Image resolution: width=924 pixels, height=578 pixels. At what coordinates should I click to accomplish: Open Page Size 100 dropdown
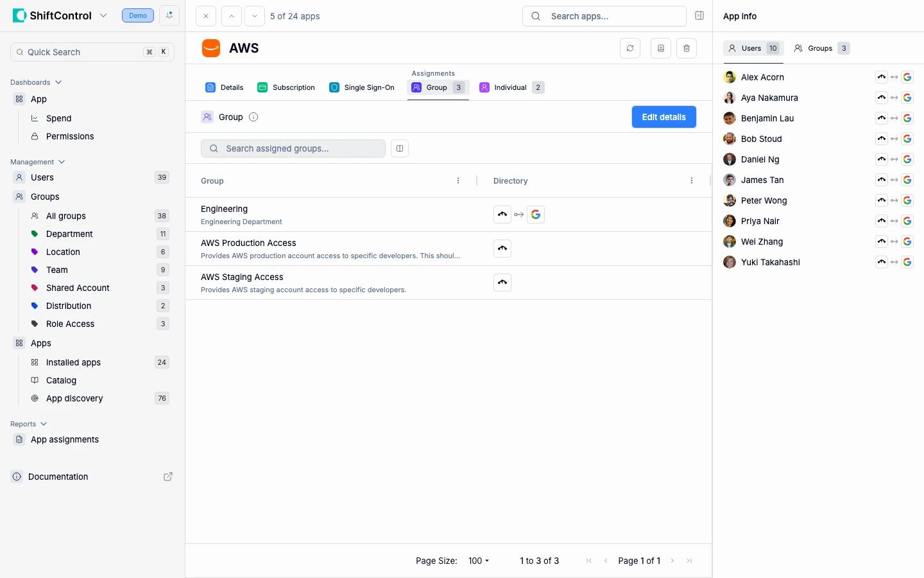click(479, 561)
